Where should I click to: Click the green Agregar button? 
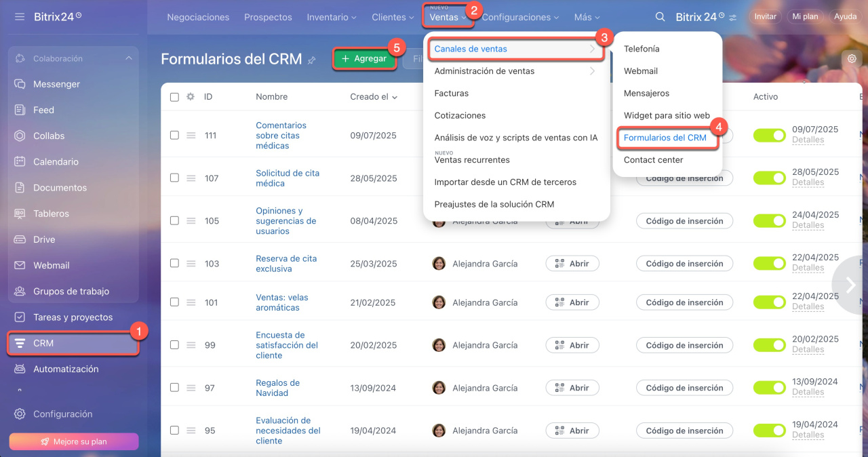click(x=364, y=59)
